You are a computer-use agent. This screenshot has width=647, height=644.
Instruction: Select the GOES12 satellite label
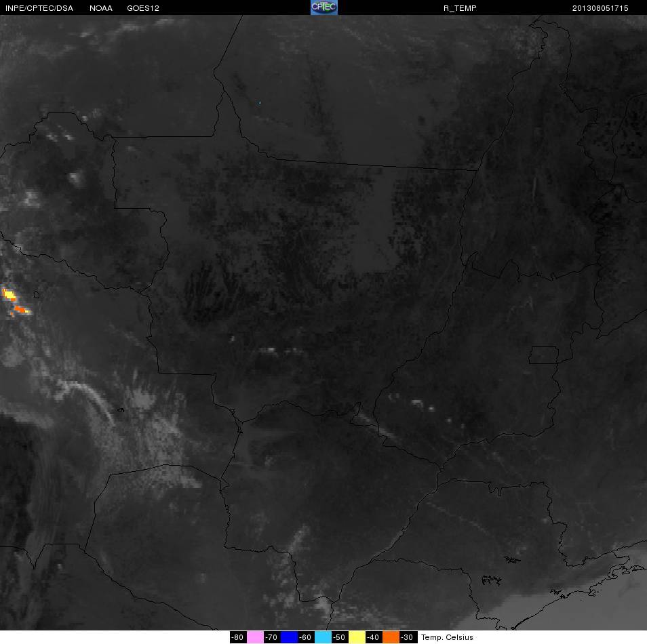tap(143, 8)
